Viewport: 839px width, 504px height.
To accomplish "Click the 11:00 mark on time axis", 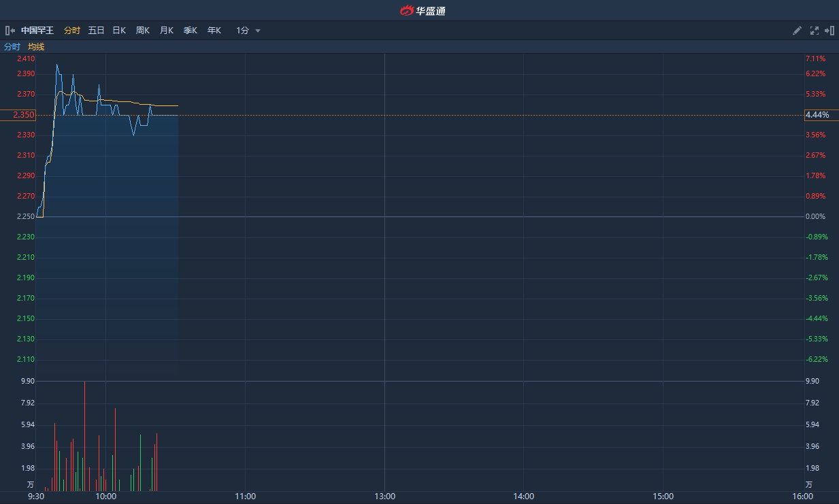I will tap(245, 496).
